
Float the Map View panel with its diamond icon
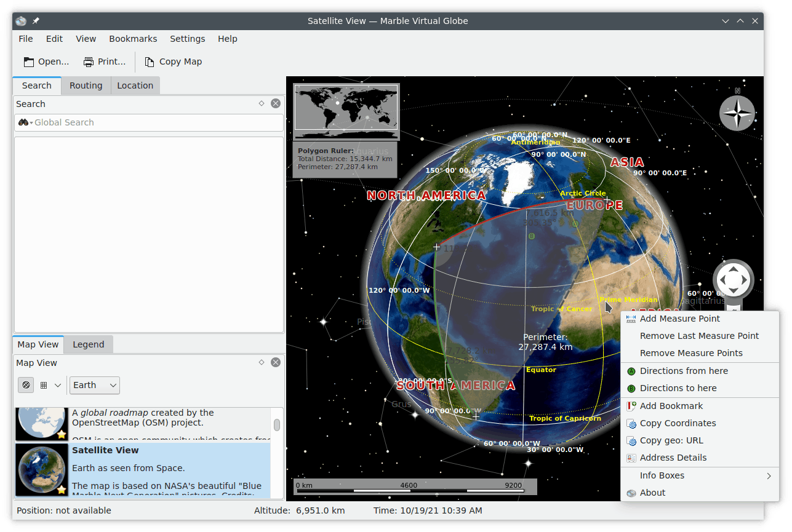[262, 362]
